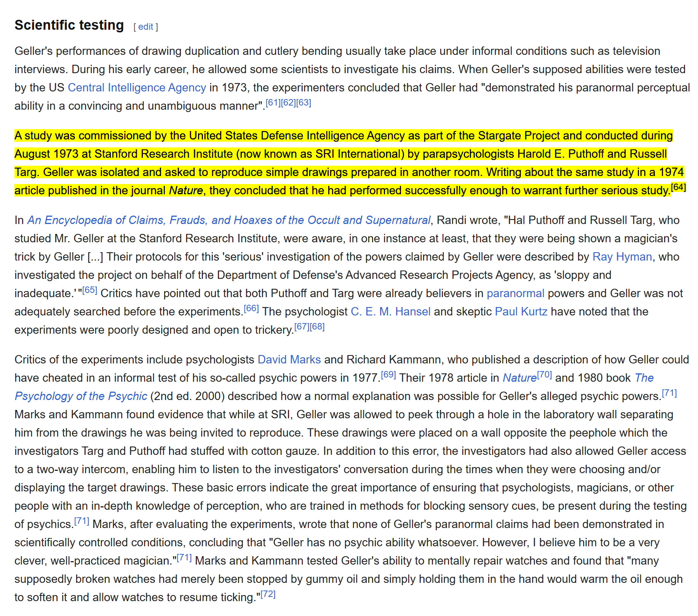698x616 pixels.
Task: Open The Psychology of the Psychic book link
Action: click(x=81, y=396)
